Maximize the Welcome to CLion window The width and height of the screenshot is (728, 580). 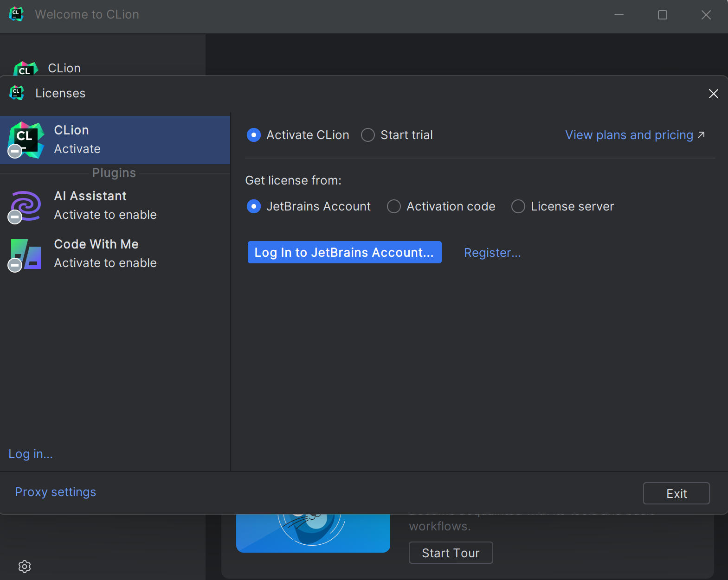coord(662,15)
